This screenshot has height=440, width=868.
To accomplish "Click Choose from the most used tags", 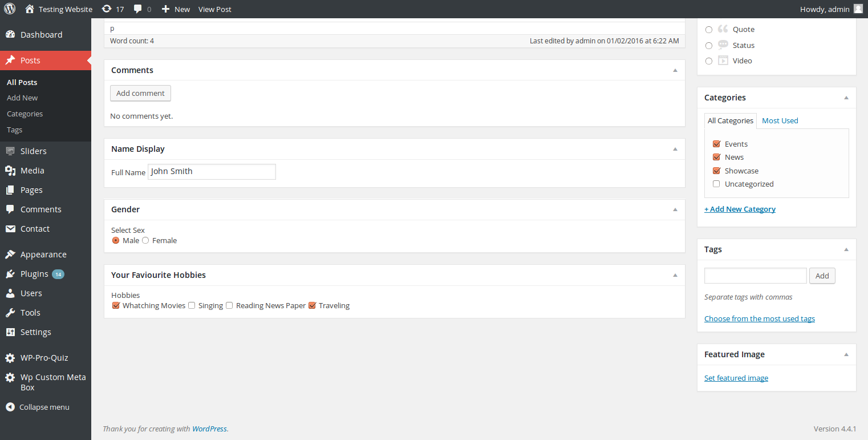I will [760, 318].
